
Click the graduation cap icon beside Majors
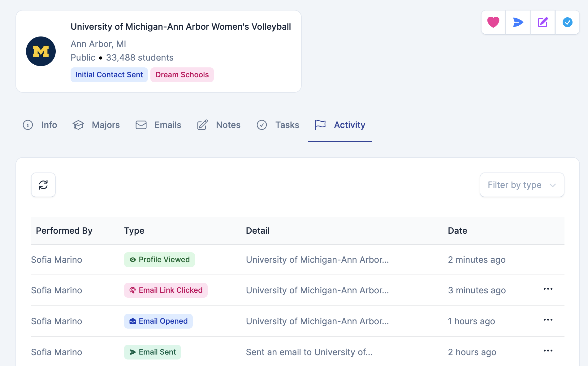(x=78, y=125)
